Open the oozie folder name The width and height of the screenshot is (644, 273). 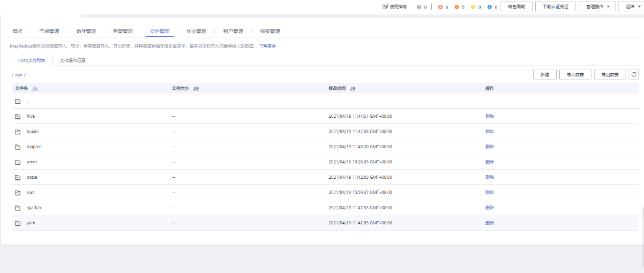(32, 177)
